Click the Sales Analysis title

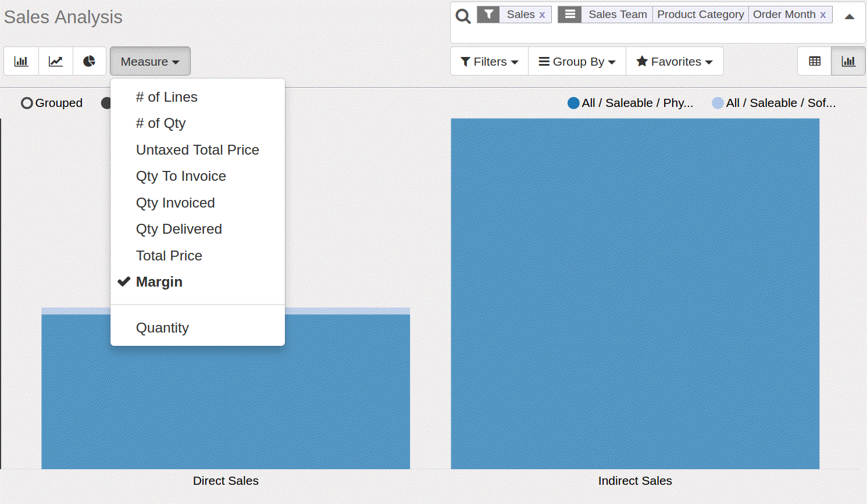pyautogui.click(x=63, y=17)
